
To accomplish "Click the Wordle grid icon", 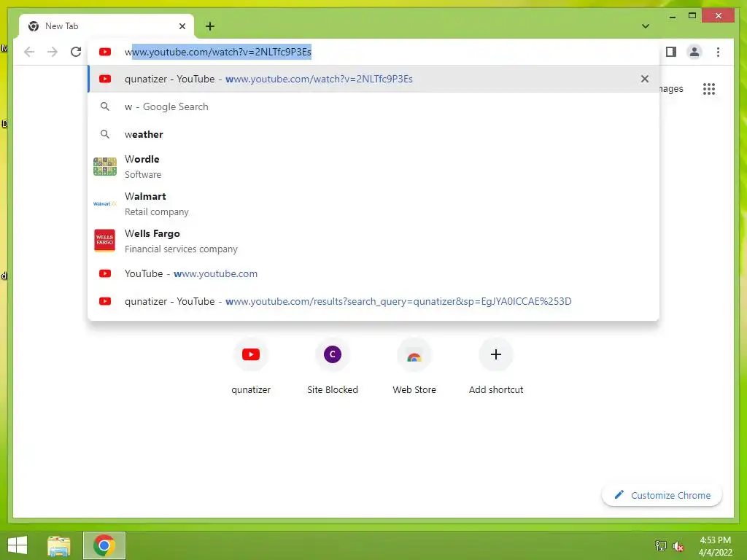I will (x=105, y=167).
